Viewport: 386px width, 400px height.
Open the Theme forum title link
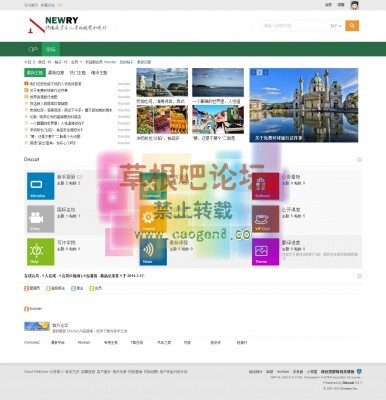point(291,243)
